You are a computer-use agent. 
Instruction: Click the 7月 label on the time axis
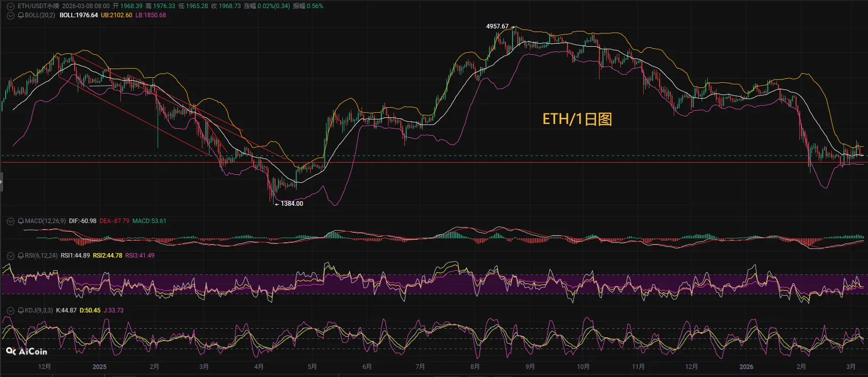coord(420,367)
